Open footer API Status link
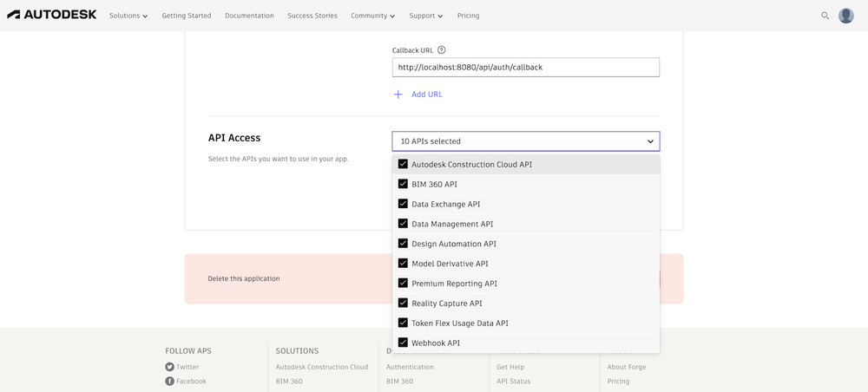868x392 pixels. coord(513,381)
